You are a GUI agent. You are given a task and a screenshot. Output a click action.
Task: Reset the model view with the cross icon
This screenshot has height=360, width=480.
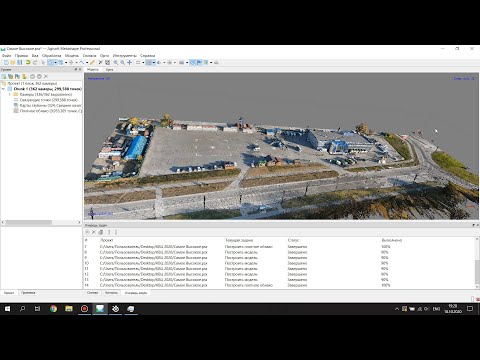(129, 62)
